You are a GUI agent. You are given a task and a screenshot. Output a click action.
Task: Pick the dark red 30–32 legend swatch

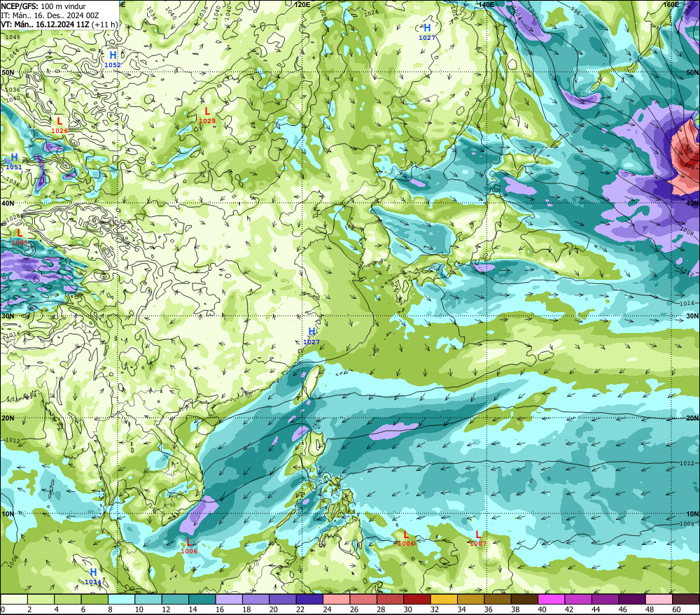pyautogui.click(x=417, y=599)
